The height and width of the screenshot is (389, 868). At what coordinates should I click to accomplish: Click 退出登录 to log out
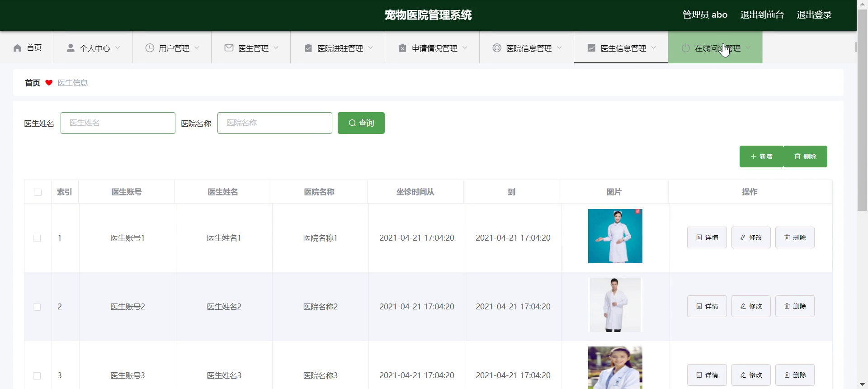(814, 15)
